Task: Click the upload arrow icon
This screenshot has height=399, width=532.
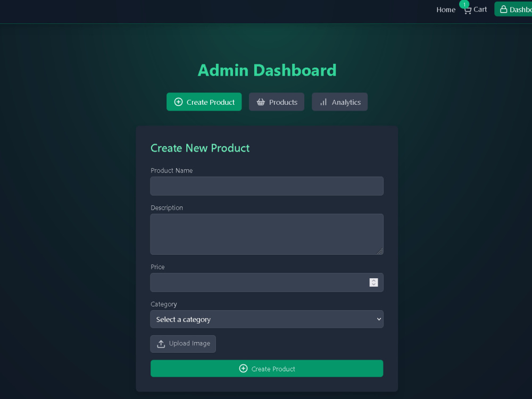Action: [161, 344]
